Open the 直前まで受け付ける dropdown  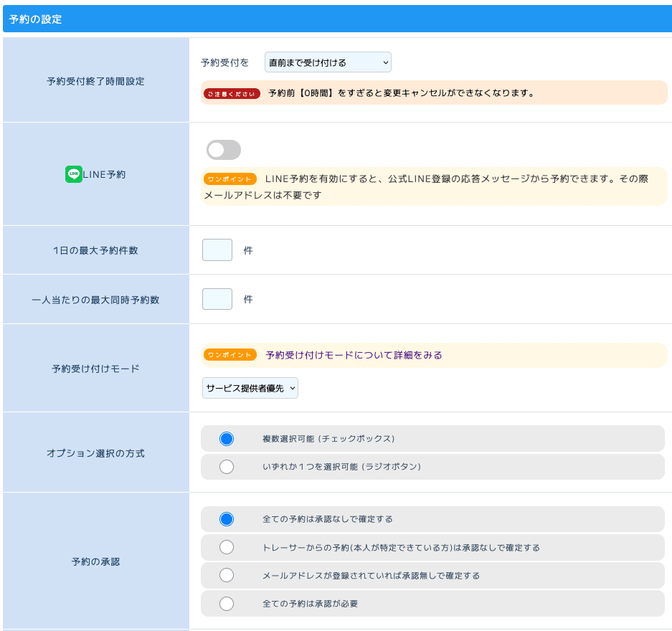point(328,62)
